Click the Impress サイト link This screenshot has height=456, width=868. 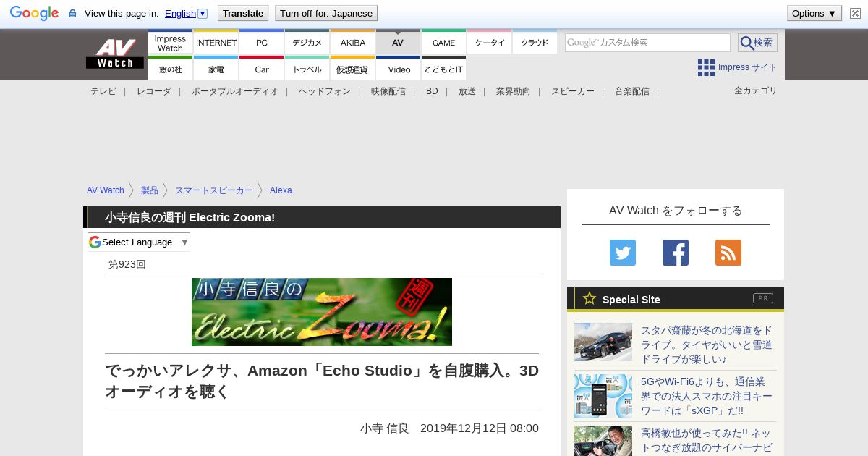point(748,67)
